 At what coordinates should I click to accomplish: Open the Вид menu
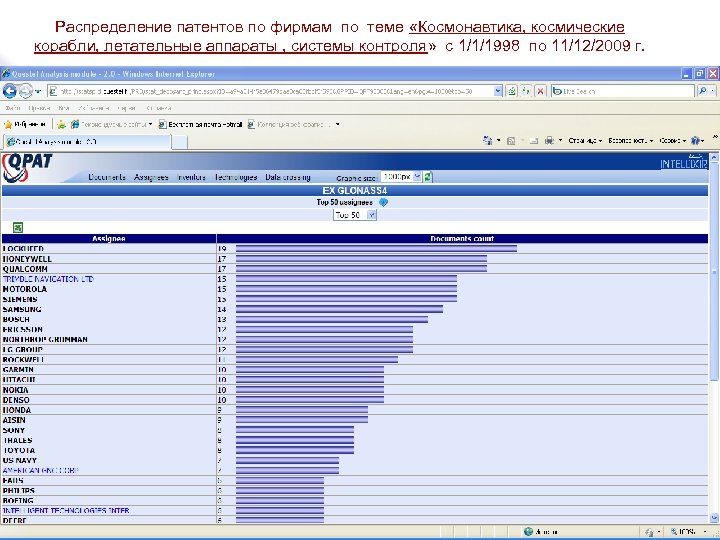tap(64, 108)
